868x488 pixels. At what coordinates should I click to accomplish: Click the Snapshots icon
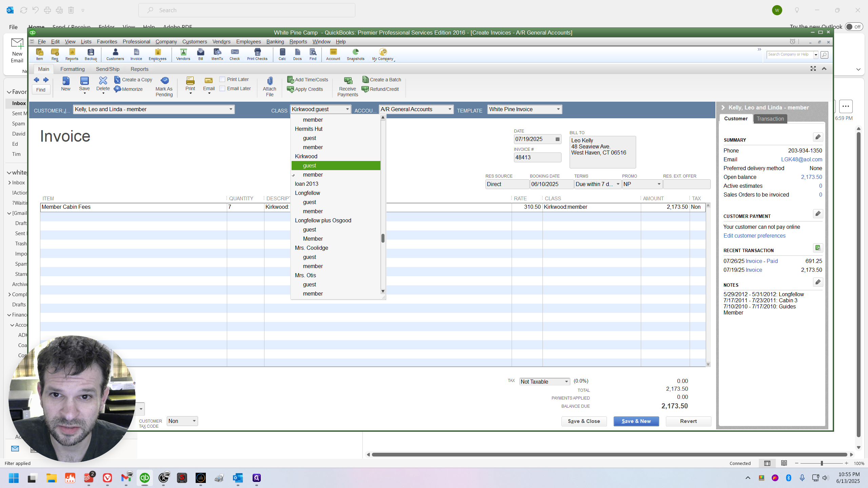pos(356,54)
